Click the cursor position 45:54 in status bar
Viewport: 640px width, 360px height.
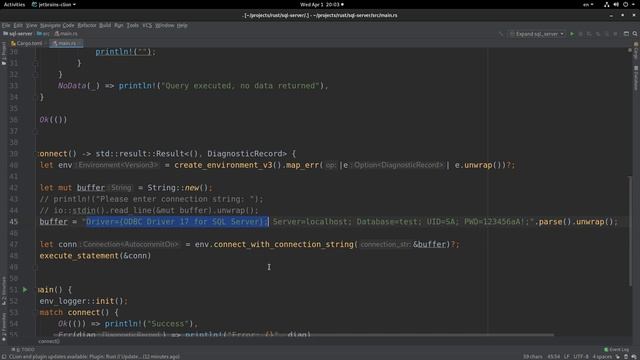click(x=553, y=357)
